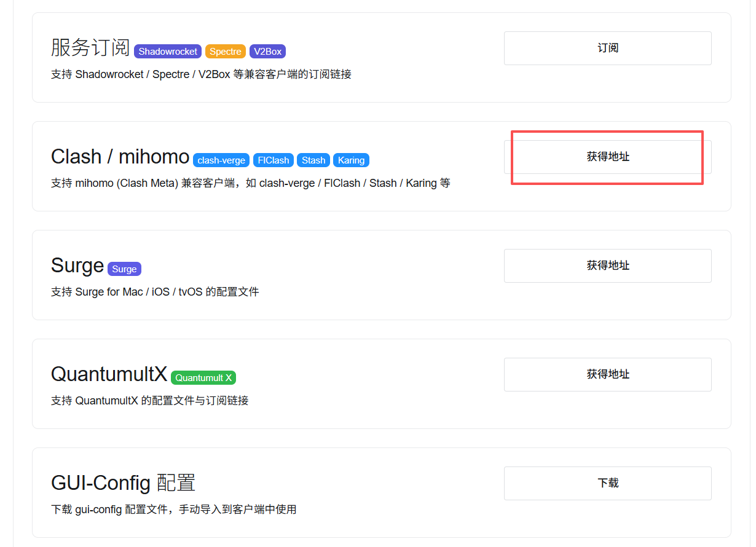Click description text about Shadowrocket 兼容客户端

point(201,74)
